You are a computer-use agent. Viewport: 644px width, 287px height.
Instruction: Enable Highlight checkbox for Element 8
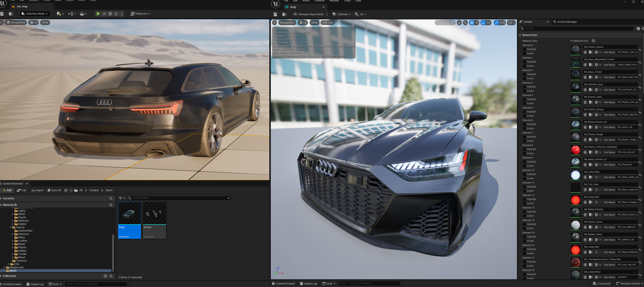click(x=524, y=149)
